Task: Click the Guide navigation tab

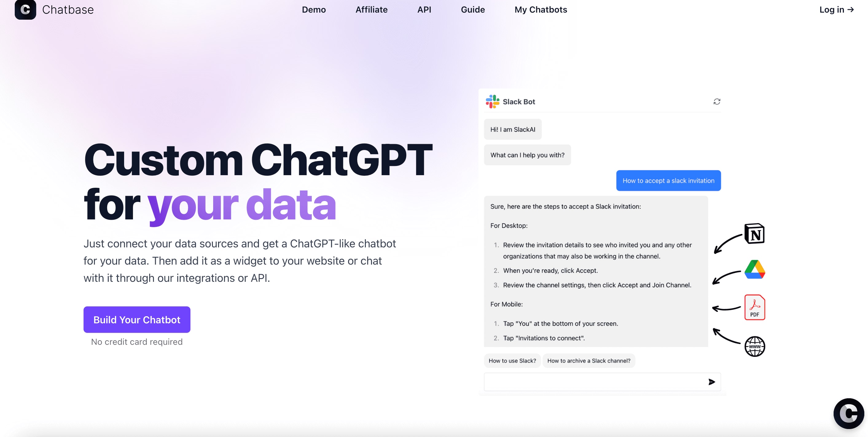Action: pyautogui.click(x=472, y=10)
